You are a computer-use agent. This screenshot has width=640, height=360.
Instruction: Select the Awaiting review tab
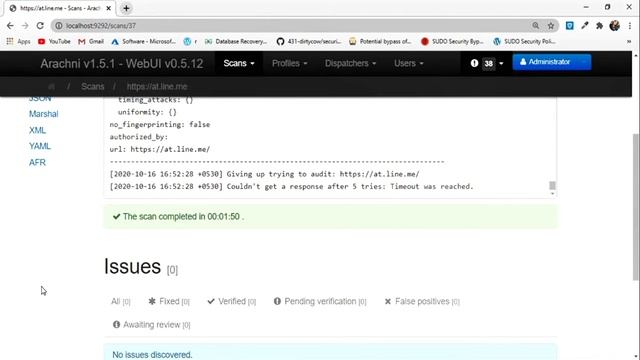coord(151,325)
